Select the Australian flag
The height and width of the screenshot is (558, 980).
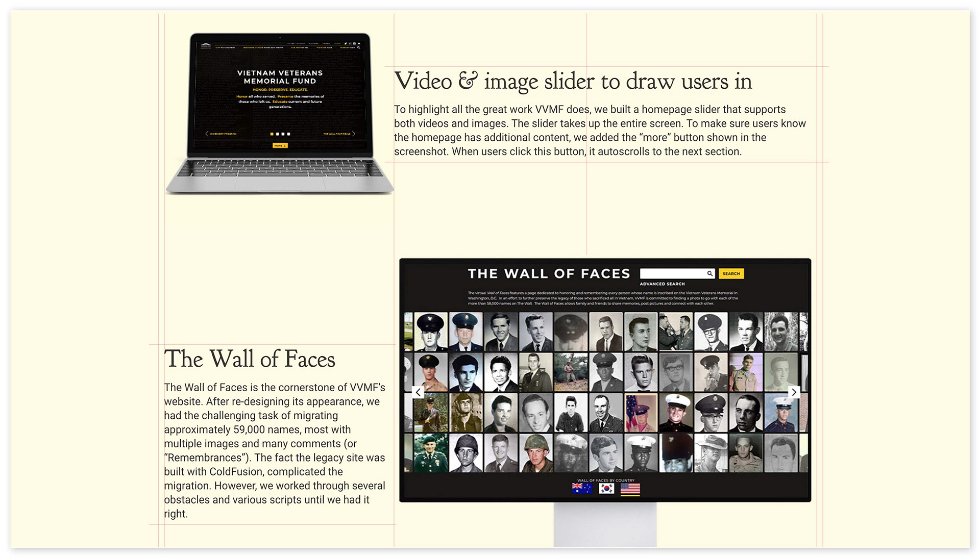tap(582, 489)
